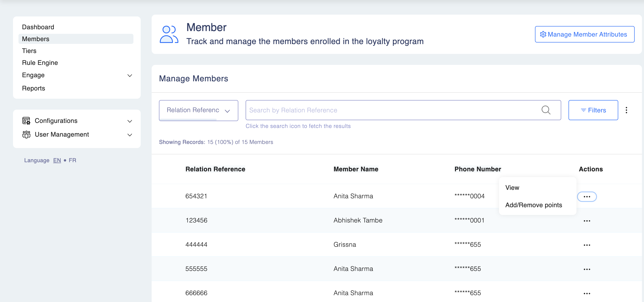Click the Configurations settings icon

point(26,121)
